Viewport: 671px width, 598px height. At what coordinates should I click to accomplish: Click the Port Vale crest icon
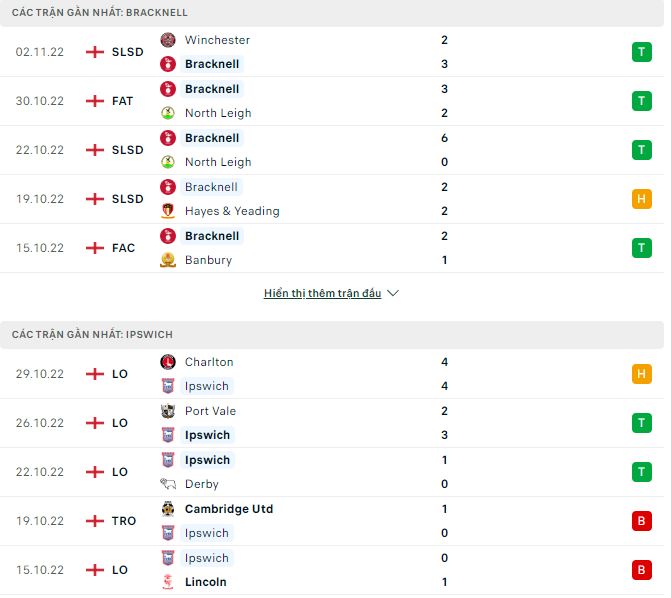[168, 411]
